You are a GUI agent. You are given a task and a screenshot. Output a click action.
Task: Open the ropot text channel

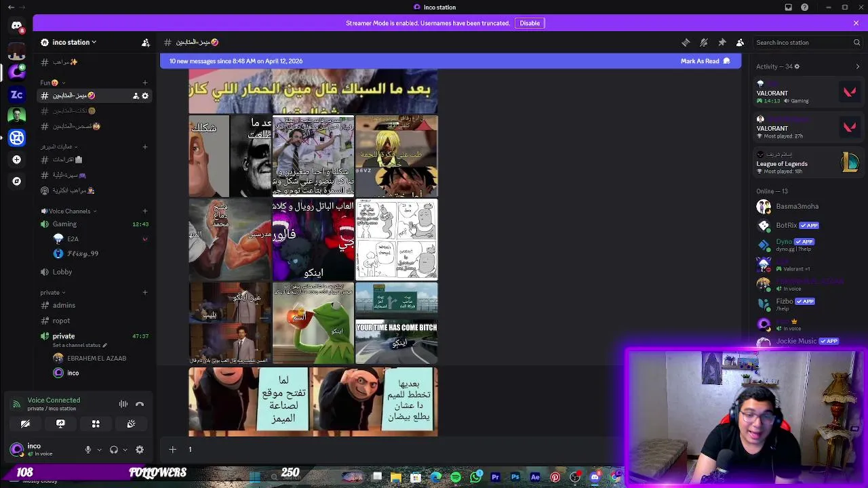(x=94, y=321)
